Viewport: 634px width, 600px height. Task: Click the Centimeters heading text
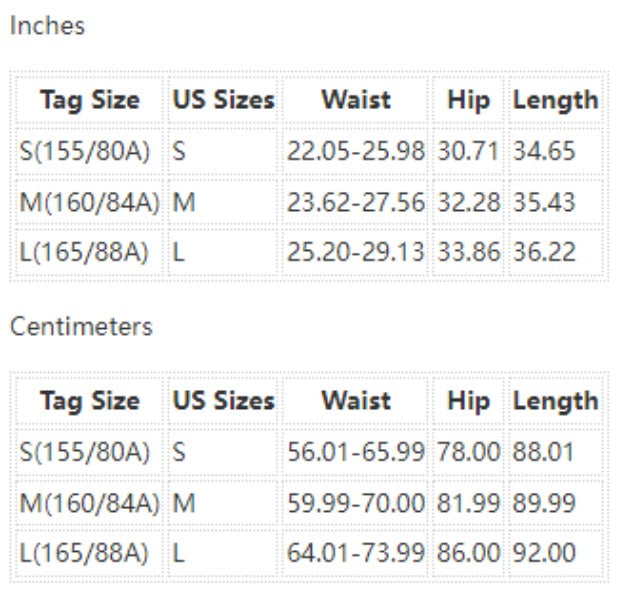point(81,327)
